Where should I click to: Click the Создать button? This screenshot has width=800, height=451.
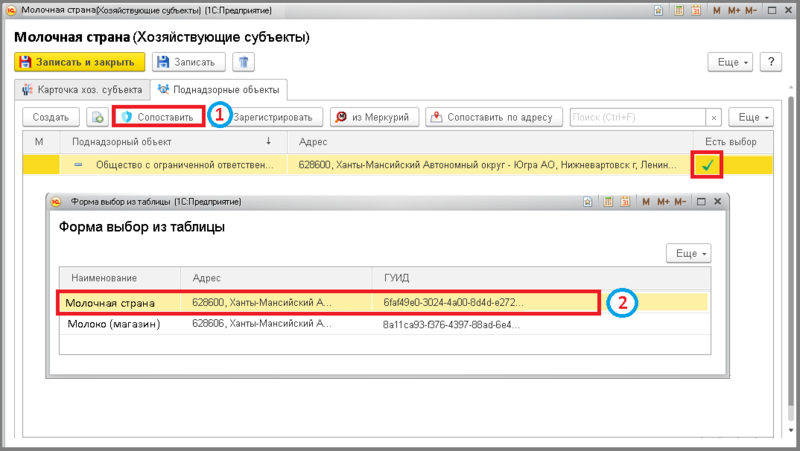pyautogui.click(x=51, y=117)
